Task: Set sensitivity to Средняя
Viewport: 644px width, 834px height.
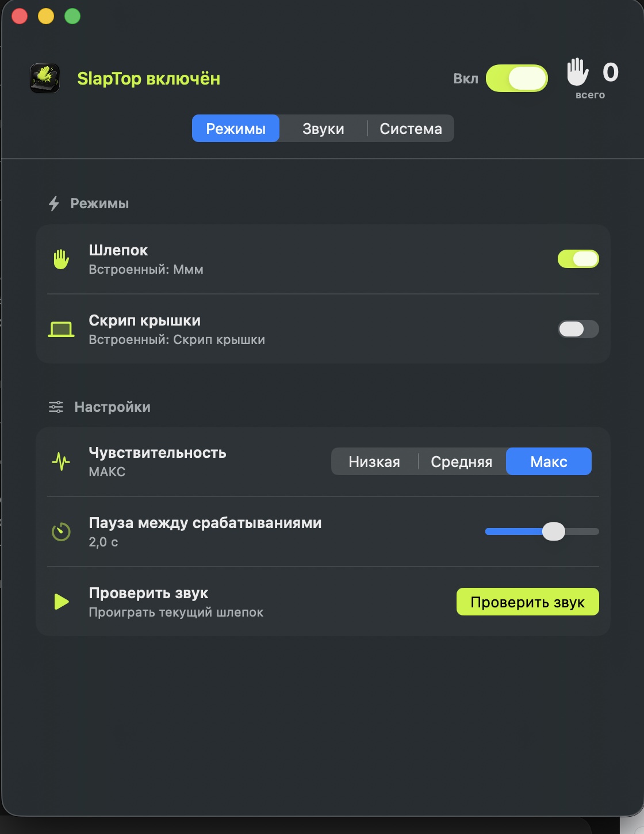Action: [462, 461]
